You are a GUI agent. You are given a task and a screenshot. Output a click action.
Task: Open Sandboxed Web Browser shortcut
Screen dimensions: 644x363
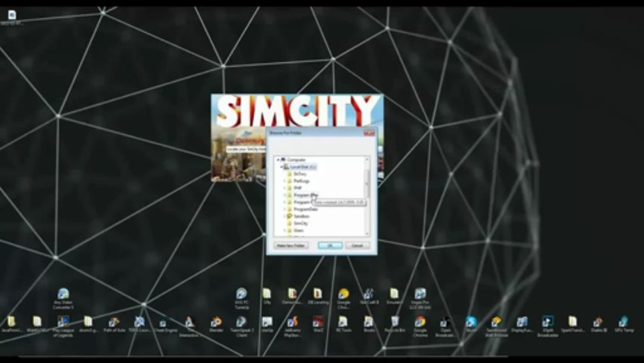click(x=496, y=326)
